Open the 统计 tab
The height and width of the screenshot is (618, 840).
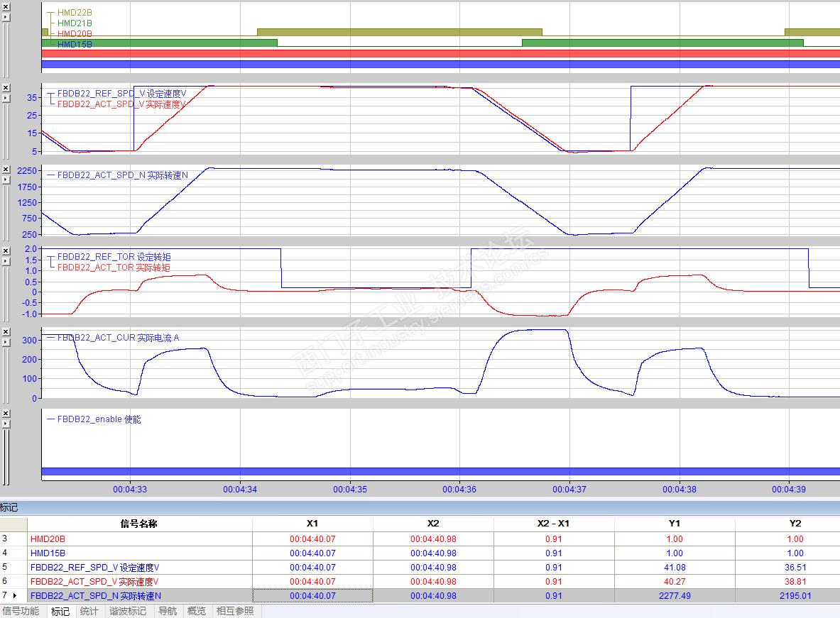click(x=89, y=611)
